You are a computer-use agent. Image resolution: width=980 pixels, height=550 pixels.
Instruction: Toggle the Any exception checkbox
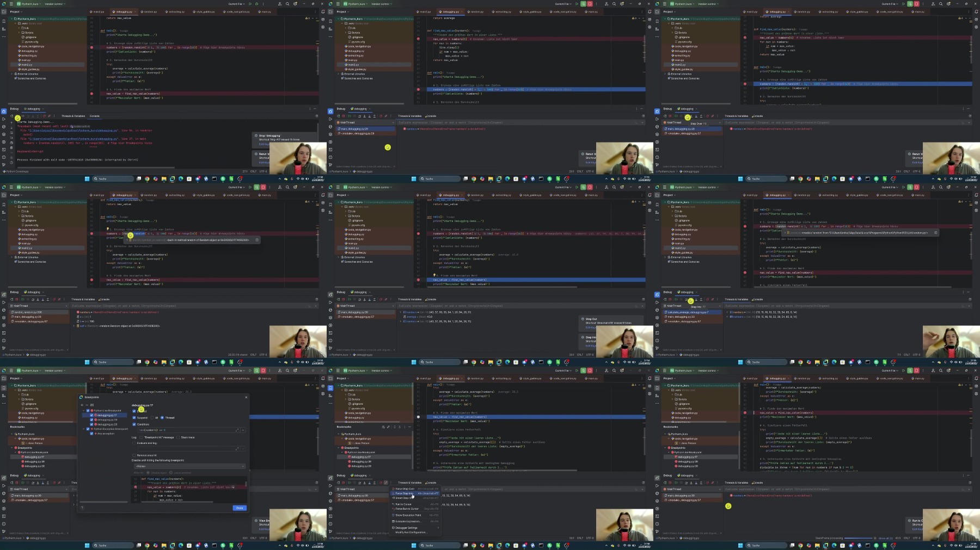(x=91, y=434)
